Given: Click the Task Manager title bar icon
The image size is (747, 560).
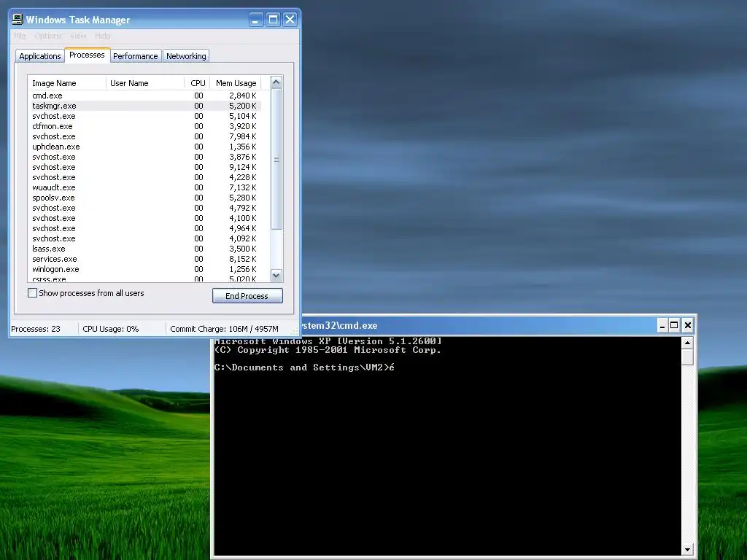Looking at the screenshot, I should pos(18,20).
